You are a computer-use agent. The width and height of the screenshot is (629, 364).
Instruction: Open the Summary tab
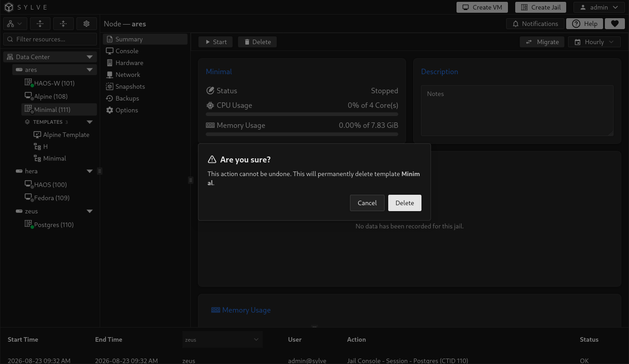(145, 39)
